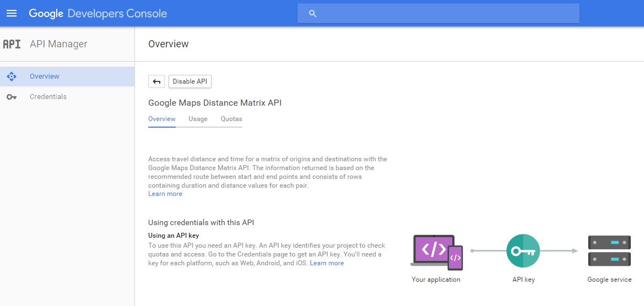Open Credentials in the left sidebar
Viewport: 644px width, 306px height.
tap(67, 97)
